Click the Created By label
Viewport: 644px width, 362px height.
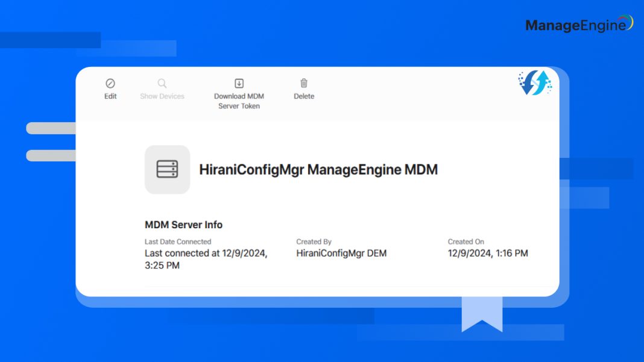tap(314, 242)
